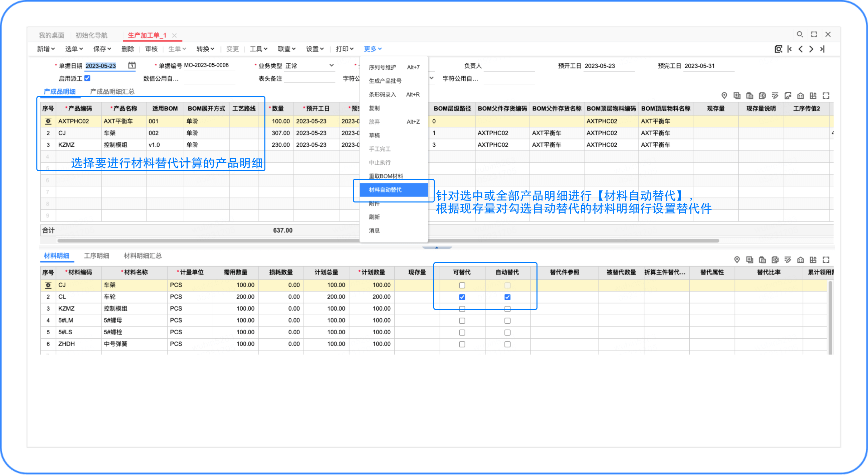Jump to the last record with the last-record arrow
This screenshot has height=475, width=868.
823,49
